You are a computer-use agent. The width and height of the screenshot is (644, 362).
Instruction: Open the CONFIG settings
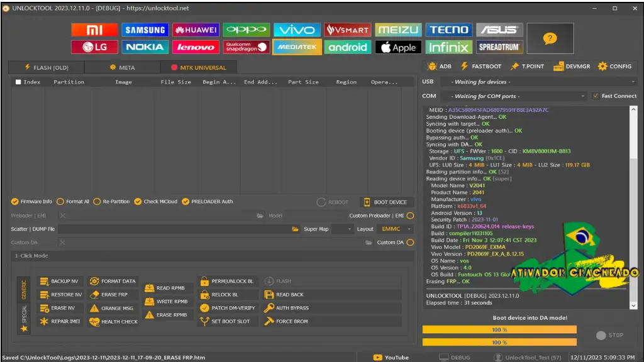pos(615,66)
